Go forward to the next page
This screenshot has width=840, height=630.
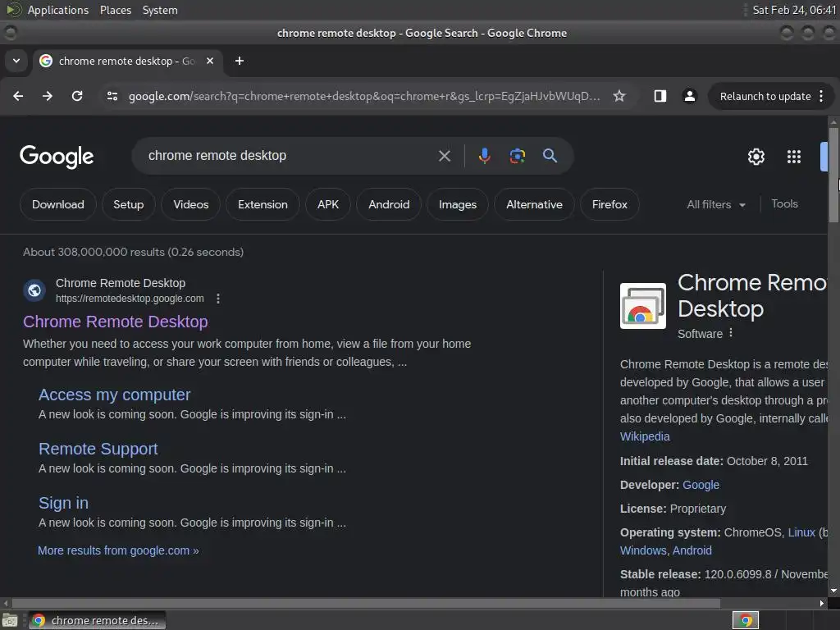click(x=48, y=96)
